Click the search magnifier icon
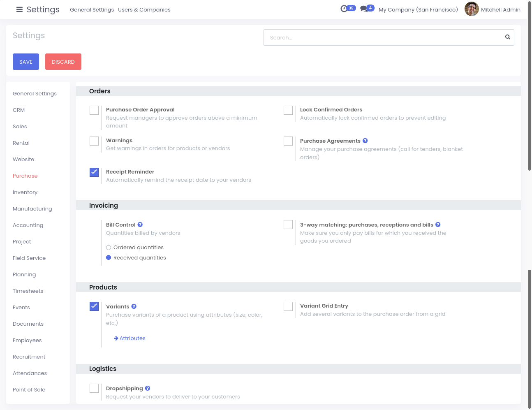The image size is (532, 410). tap(508, 37)
